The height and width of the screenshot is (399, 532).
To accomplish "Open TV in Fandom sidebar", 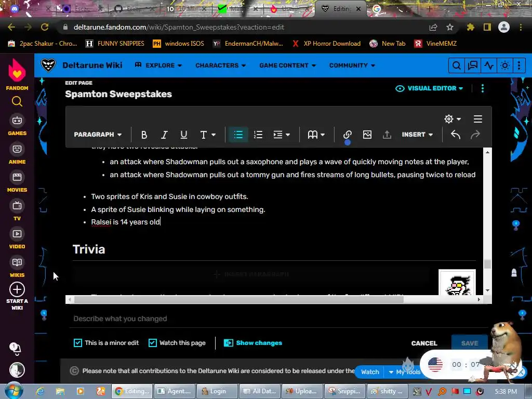I will 17,211.
